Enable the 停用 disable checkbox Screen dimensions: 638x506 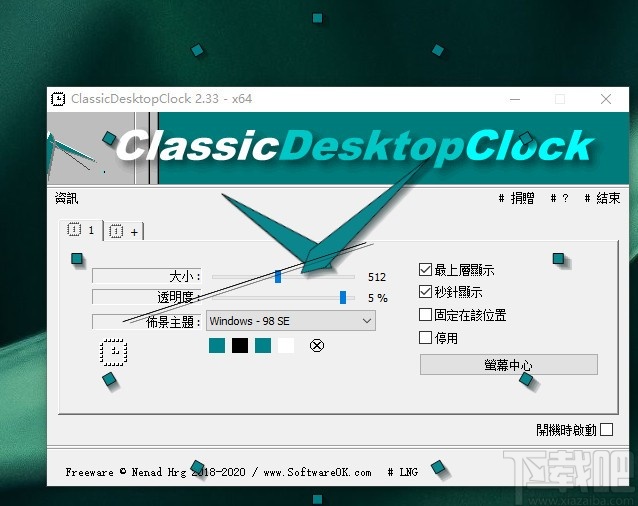pos(425,337)
